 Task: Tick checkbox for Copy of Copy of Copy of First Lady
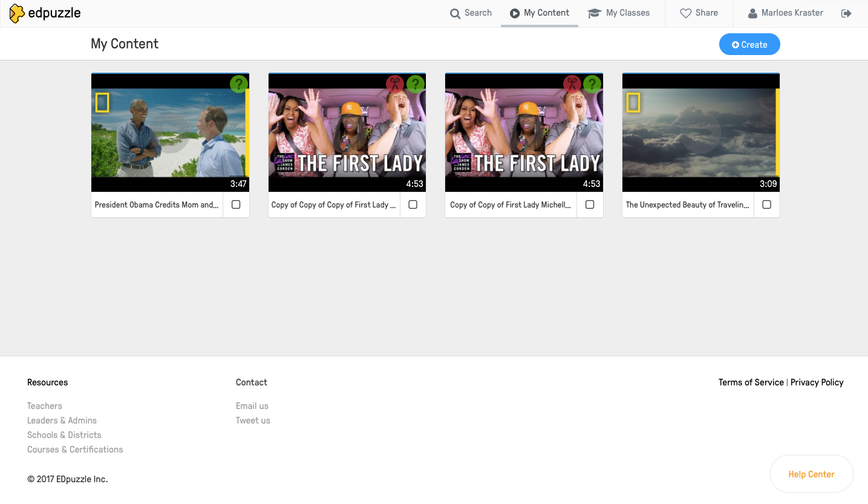413,205
